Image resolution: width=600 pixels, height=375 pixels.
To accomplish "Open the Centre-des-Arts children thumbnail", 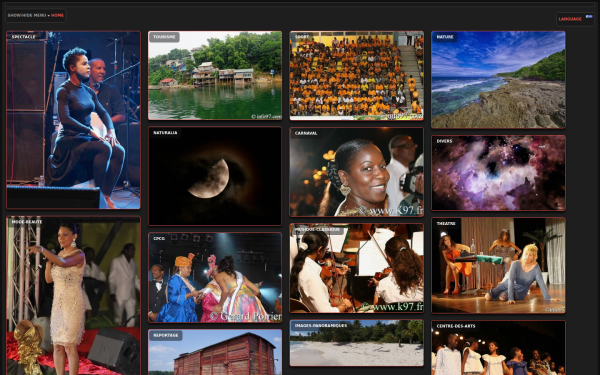I will pos(498,348).
